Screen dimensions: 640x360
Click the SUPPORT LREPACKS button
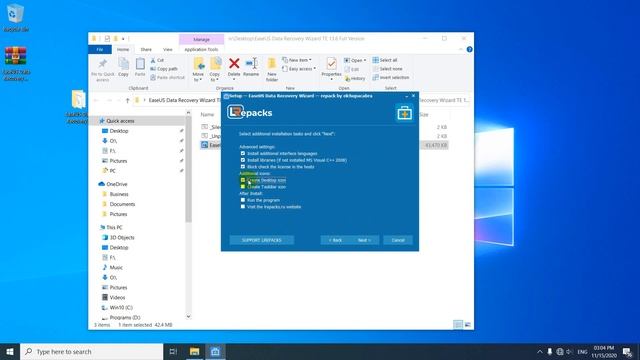pos(262,240)
